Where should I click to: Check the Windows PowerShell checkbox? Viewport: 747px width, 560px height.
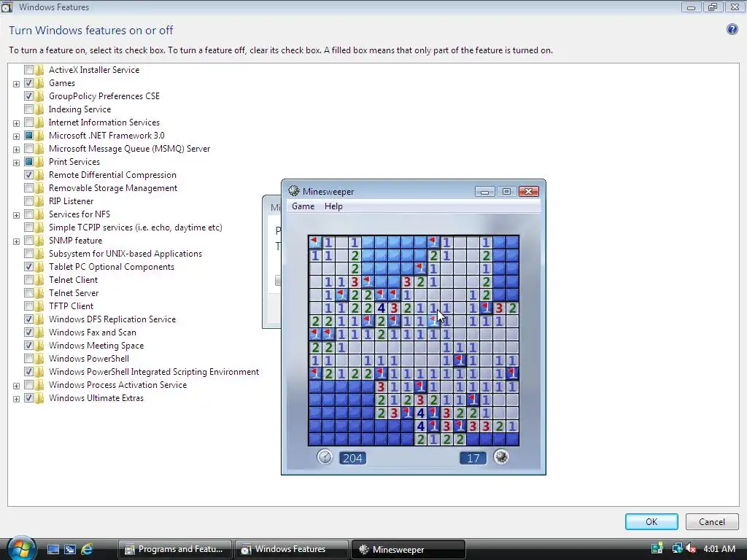click(28, 359)
